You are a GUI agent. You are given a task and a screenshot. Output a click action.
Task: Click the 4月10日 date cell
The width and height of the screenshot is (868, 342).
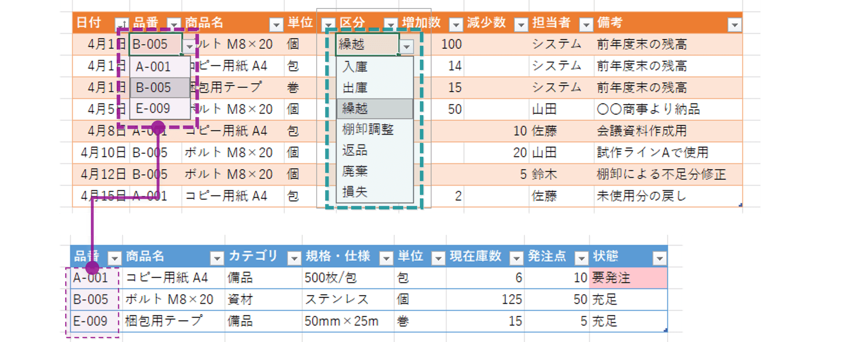pyautogui.click(x=101, y=153)
